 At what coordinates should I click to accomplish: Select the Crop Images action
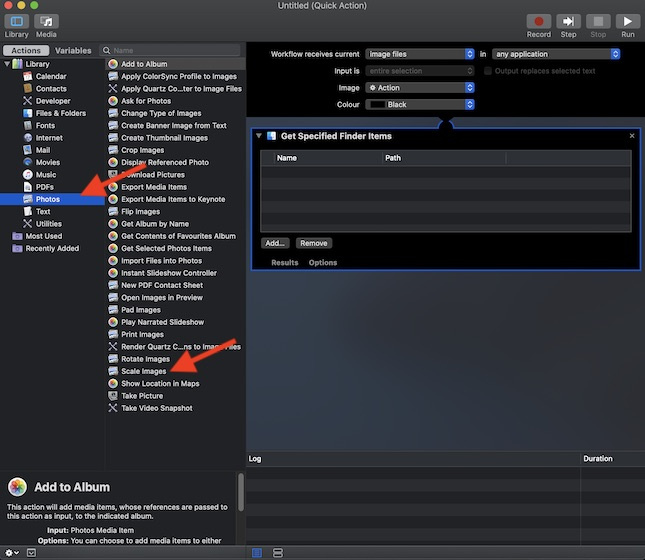[x=142, y=150]
